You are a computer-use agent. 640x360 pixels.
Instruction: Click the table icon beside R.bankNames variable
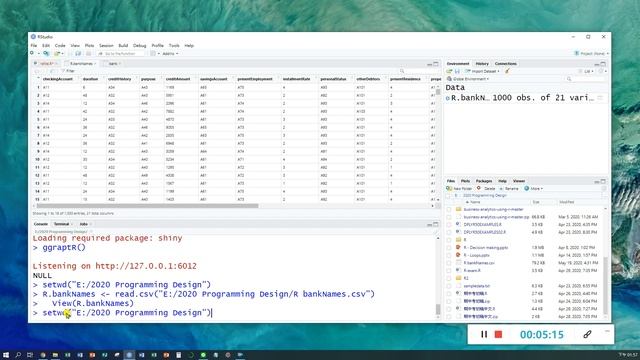[x=600, y=98]
